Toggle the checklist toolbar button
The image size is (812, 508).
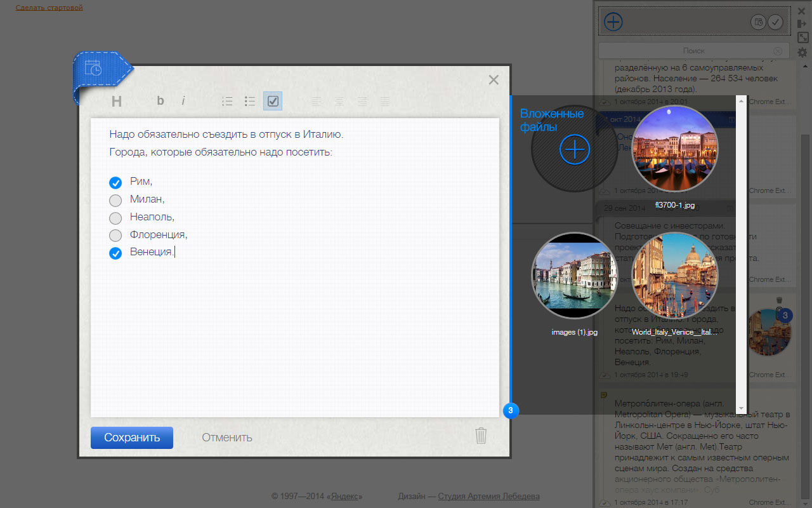(273, 101)
